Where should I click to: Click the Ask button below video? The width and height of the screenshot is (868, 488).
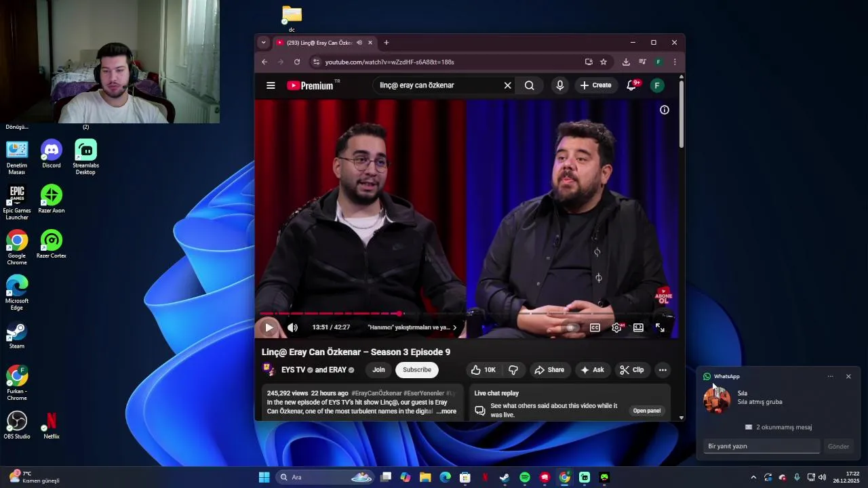click(x=592, y=369)
